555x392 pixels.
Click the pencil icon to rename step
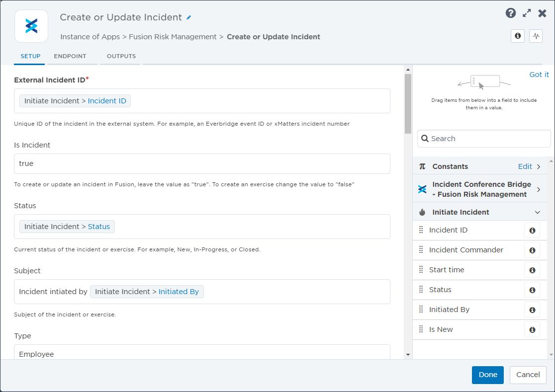[188, 17]
